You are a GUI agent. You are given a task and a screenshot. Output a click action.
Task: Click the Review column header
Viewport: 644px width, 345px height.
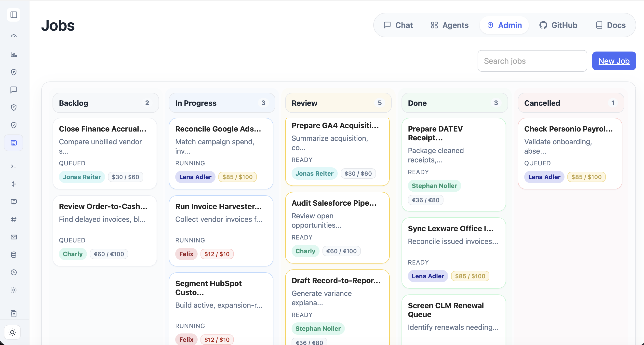(x=338, y=103)
